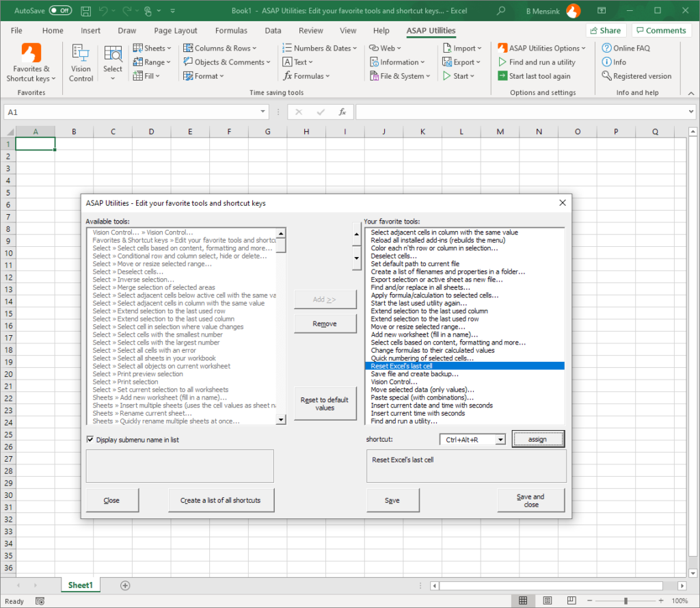Open the Select tool in the ribbon
The image size is (700, 608).
click(113, 62)
